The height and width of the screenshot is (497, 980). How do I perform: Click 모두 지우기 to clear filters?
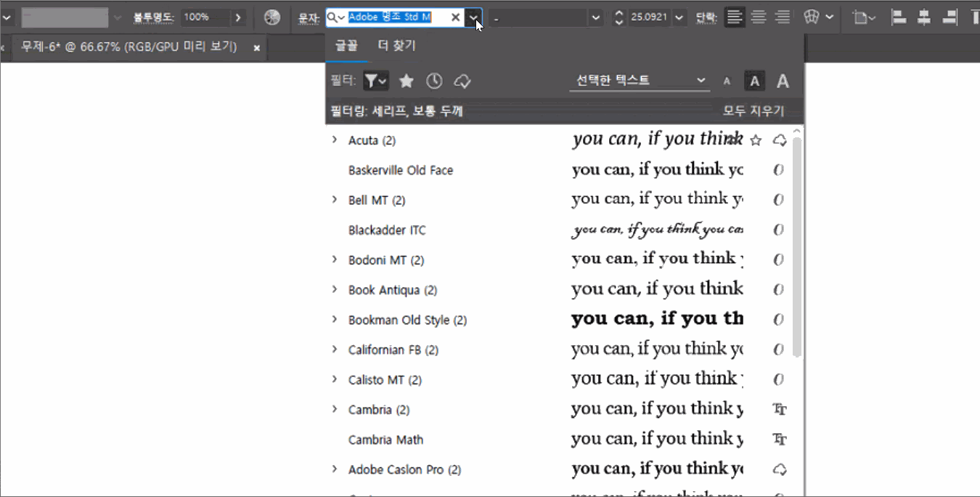click(x=754, y=111)
